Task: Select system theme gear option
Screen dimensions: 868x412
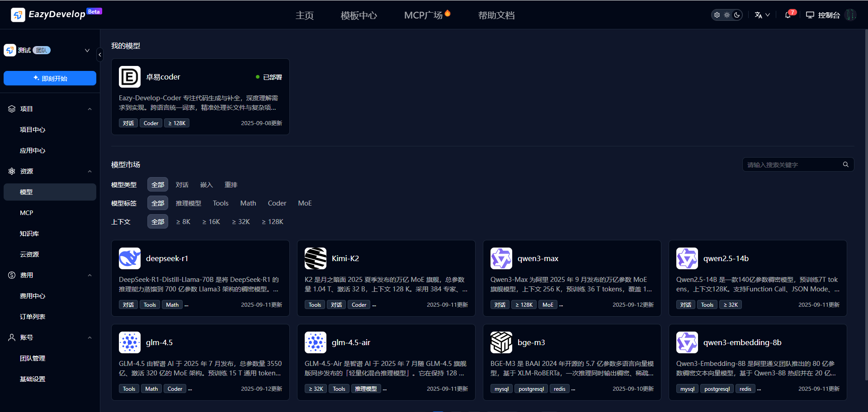Action: pyautogui.click(x=717, y=15)
